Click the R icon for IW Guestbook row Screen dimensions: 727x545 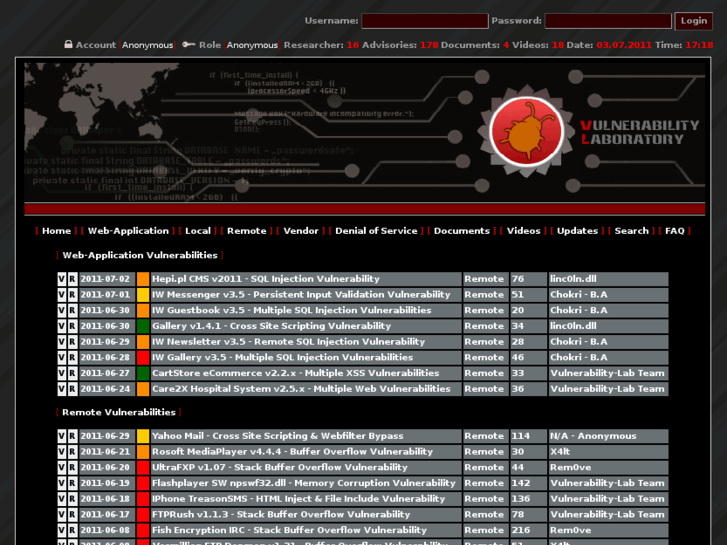[72, 311]
